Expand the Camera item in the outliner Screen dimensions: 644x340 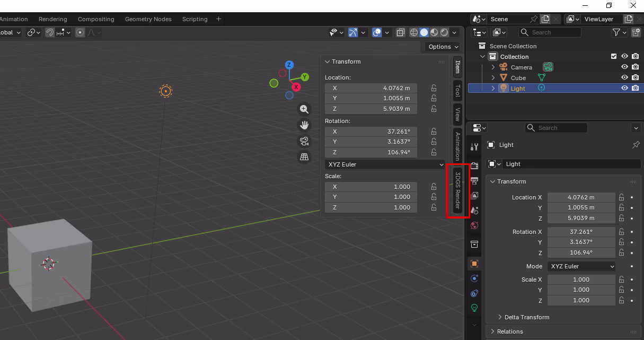coord(492,67)
